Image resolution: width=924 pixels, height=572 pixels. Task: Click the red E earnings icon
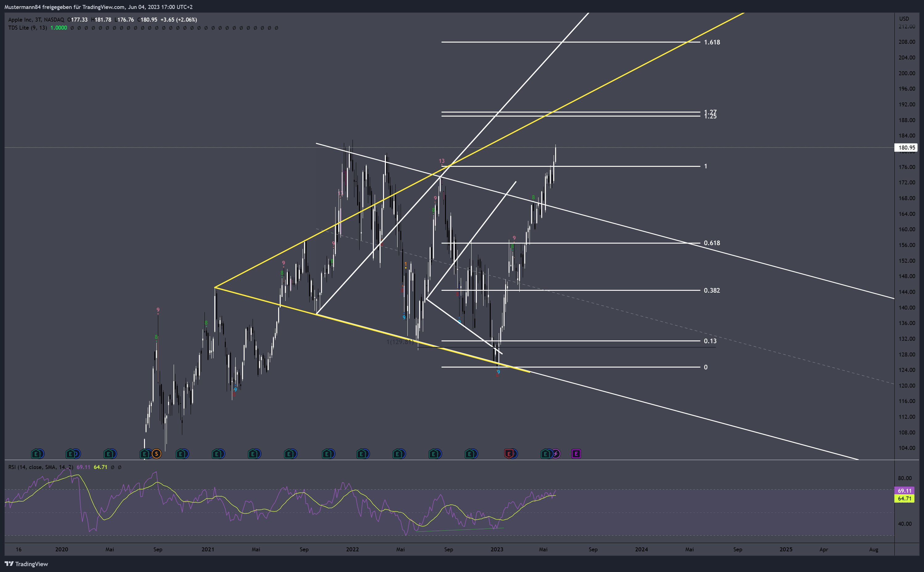(509, 454)
